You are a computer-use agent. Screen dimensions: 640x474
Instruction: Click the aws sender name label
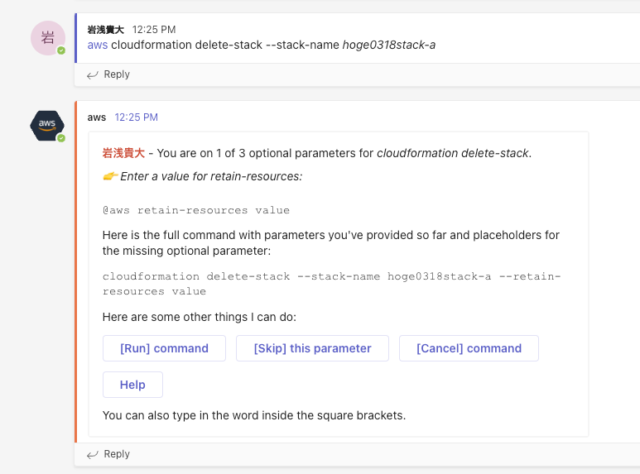(x=97, y=118)
